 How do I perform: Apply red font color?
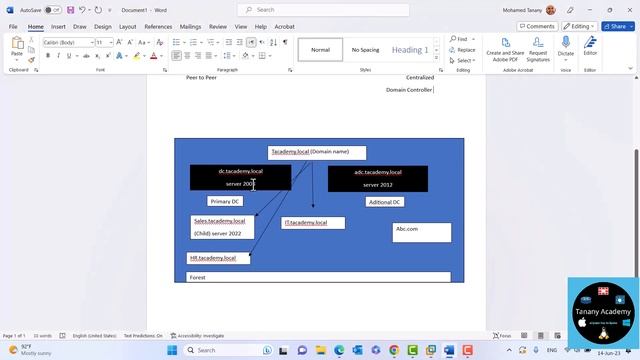coord(154,56)
